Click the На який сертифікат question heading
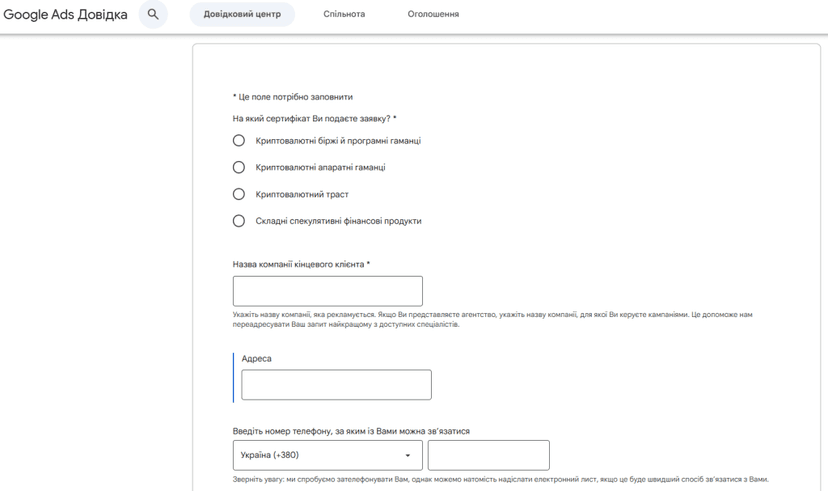Screen dimensions: 828x491 (314, 118)
